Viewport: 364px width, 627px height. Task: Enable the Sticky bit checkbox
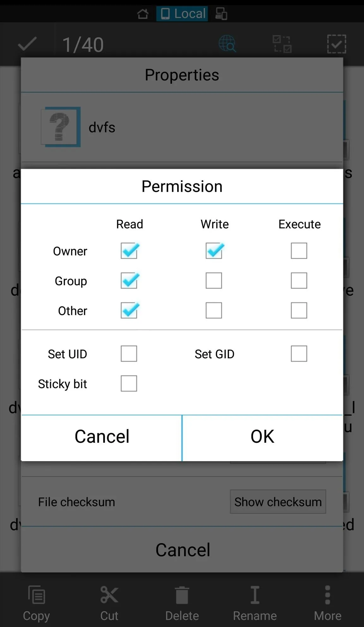point(129,383)
